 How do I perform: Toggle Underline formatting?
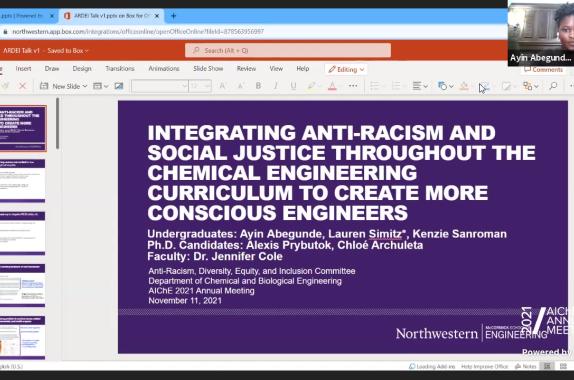[293, 86]
